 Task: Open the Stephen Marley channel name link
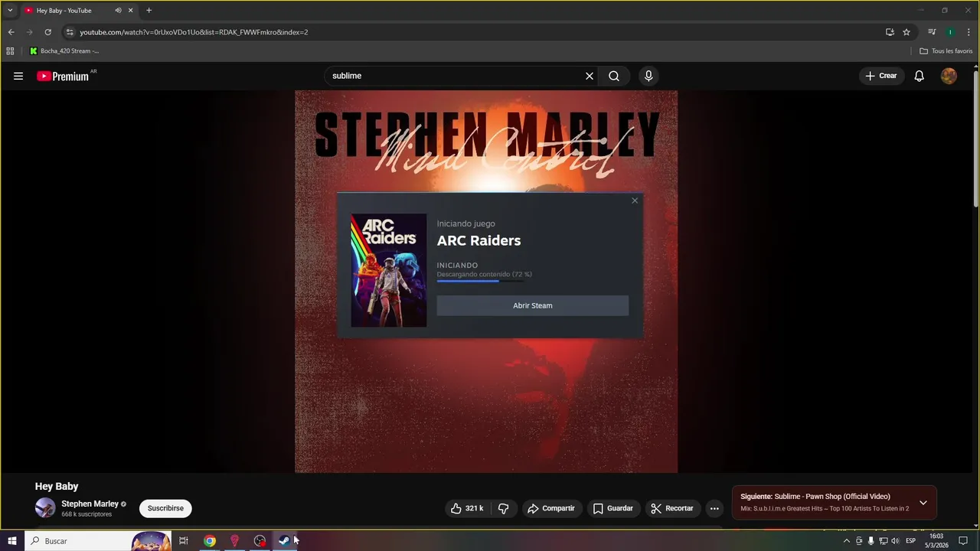pyautogui.click(x=90, y=504)
